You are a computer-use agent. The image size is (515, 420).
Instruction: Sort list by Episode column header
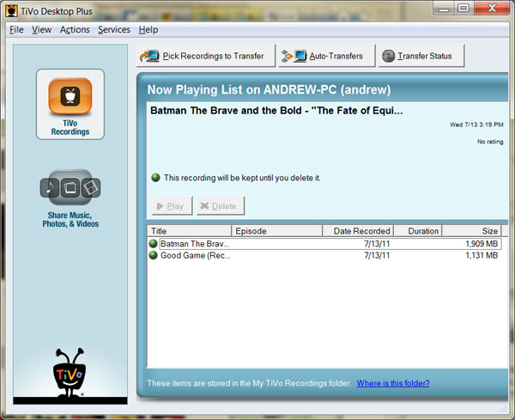(277, 231)
